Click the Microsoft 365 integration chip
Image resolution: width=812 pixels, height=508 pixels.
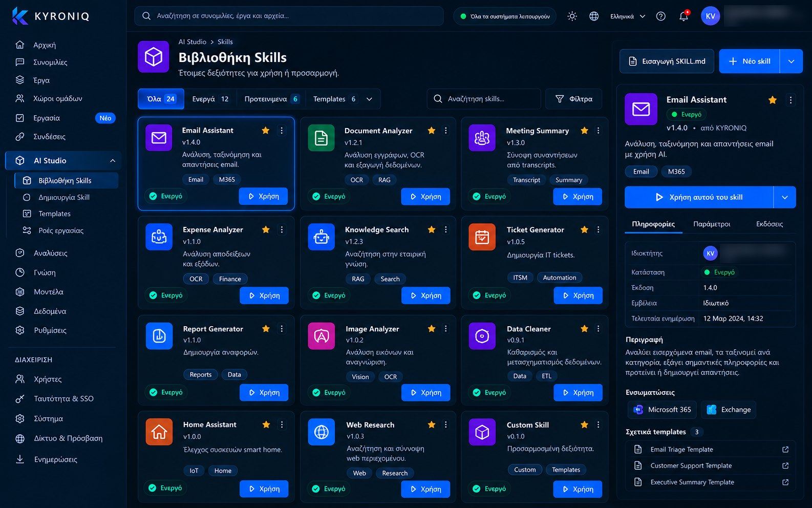pos(662,410)
